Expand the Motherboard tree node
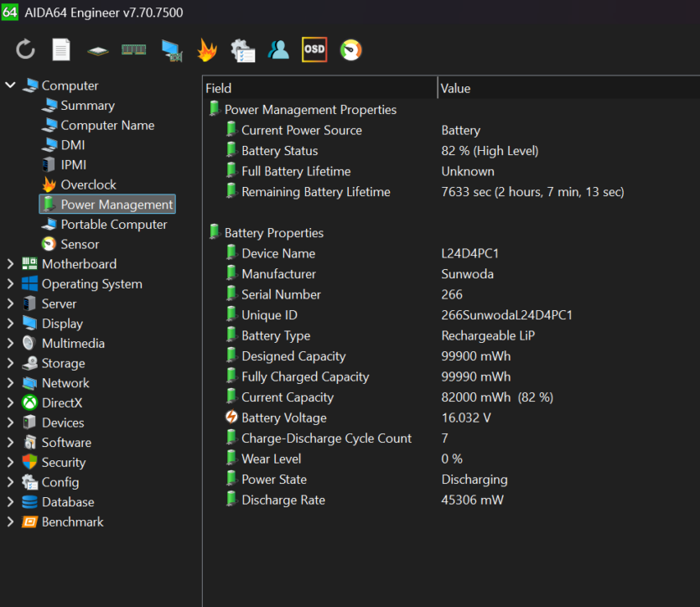 coord(10,264)
